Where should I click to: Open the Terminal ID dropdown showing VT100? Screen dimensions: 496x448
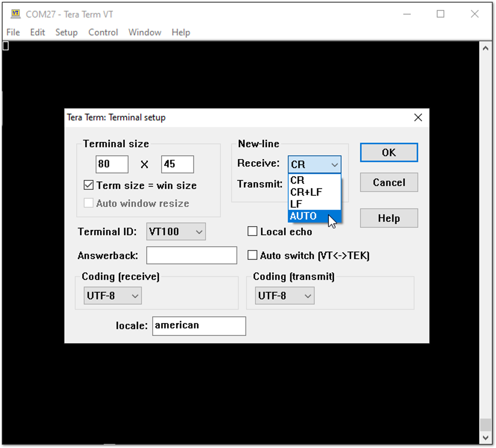(x=176, y=231)
